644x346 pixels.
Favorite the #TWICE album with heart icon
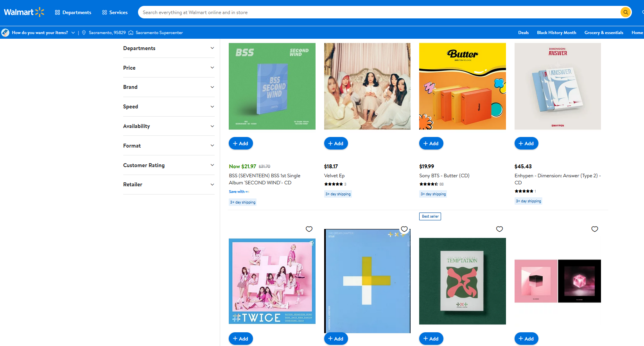pyautogui.click(x=309, y=229)
